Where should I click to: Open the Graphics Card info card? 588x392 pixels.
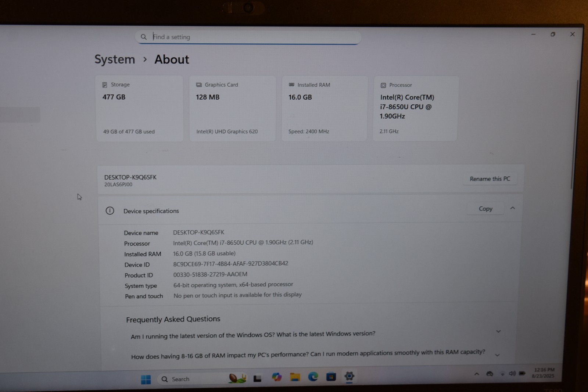(x=232, y=108)
